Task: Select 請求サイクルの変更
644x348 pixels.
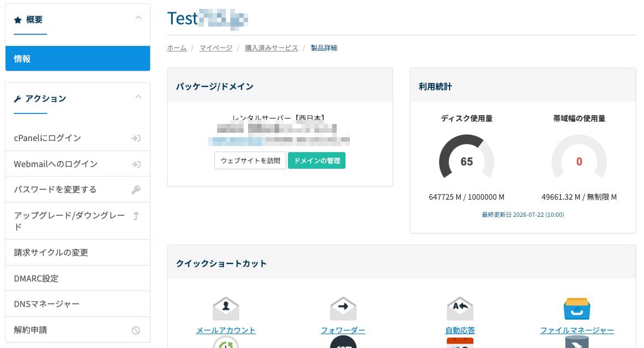Action: pyautogui.click(x=78, y=252)
